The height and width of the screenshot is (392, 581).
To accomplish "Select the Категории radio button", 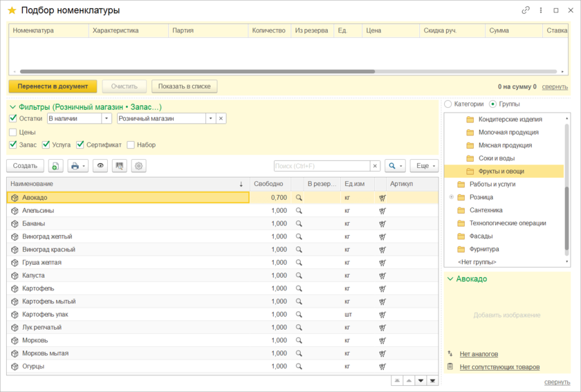I will click(448, 104).
